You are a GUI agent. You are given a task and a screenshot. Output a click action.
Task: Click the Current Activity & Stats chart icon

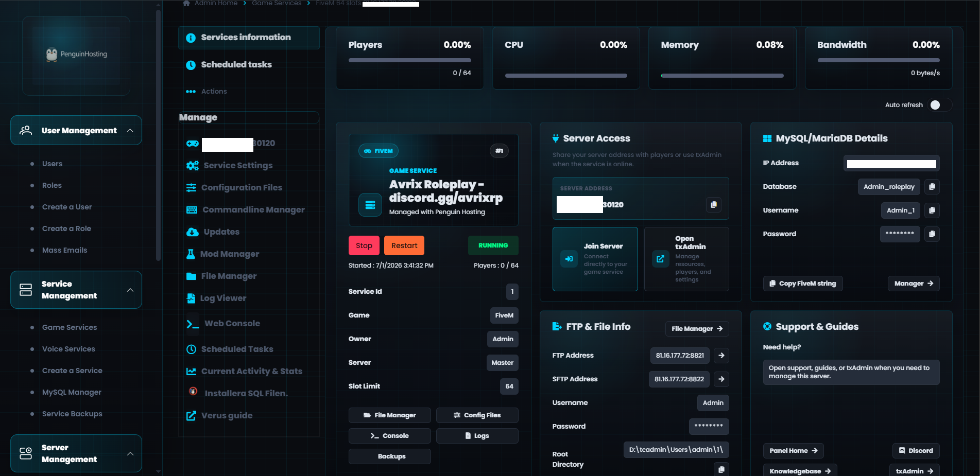pos(191,372)
